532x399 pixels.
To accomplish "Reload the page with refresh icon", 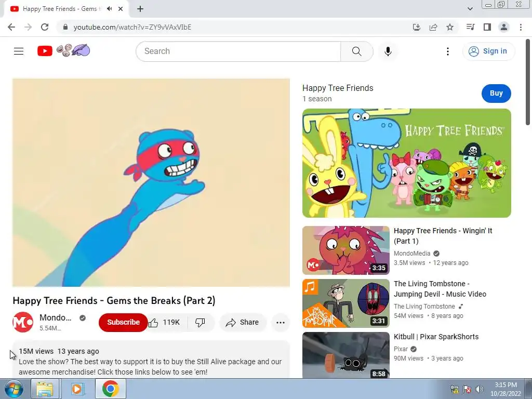I will click(x=45, y=27).
